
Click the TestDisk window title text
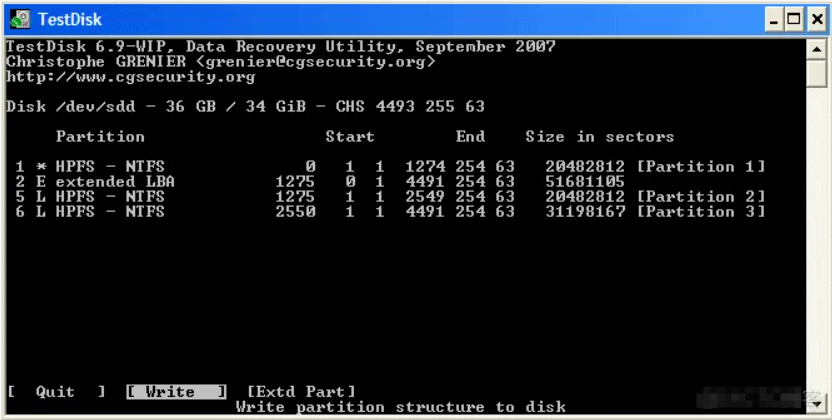(70, 20)
